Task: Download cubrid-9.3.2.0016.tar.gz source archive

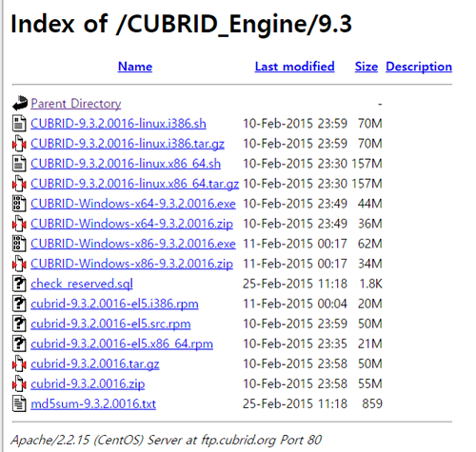Action: click(95, 364)
